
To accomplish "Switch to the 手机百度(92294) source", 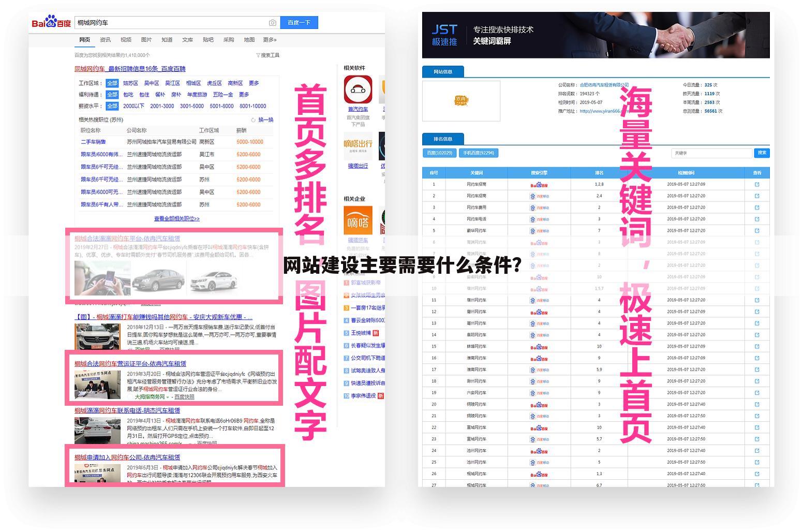I will point(478,153).
